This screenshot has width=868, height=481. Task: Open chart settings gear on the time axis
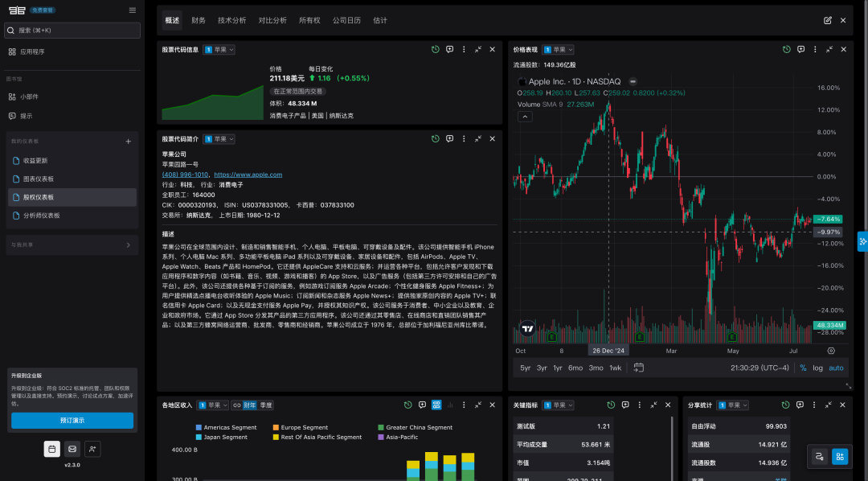pos(831,351)
